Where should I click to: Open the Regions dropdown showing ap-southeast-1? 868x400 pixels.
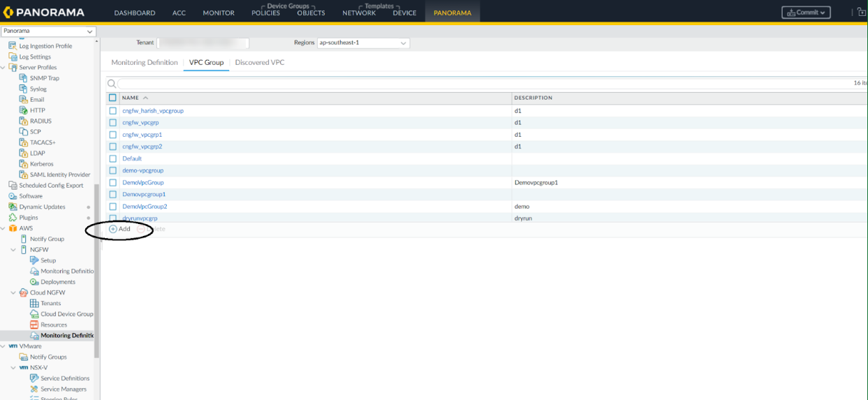[x=363, y=43]
